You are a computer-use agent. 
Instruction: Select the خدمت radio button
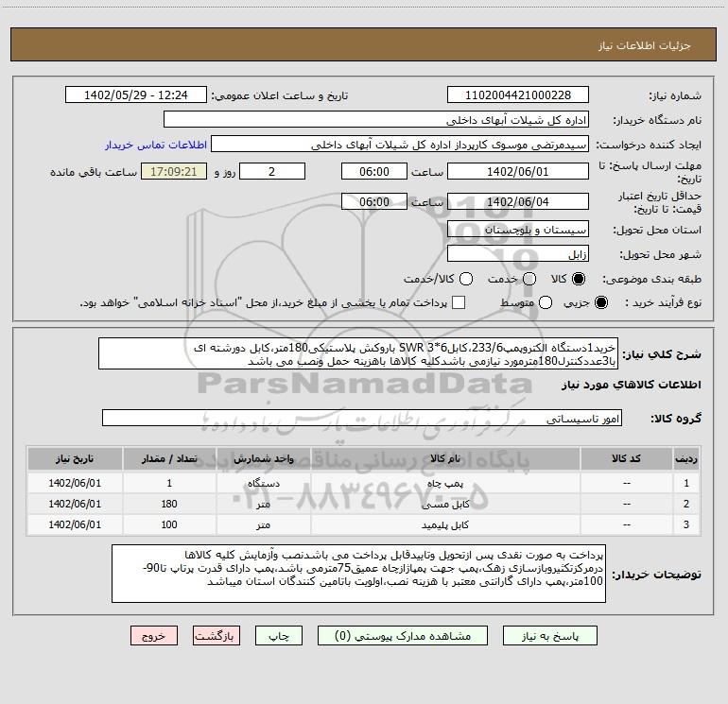point(529,279)
